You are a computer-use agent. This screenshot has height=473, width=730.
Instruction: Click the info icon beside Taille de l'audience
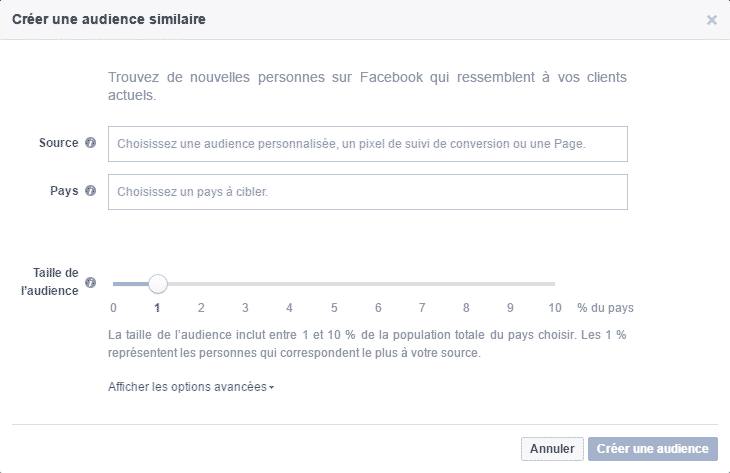pyautogui.click(x=91, y=283)
